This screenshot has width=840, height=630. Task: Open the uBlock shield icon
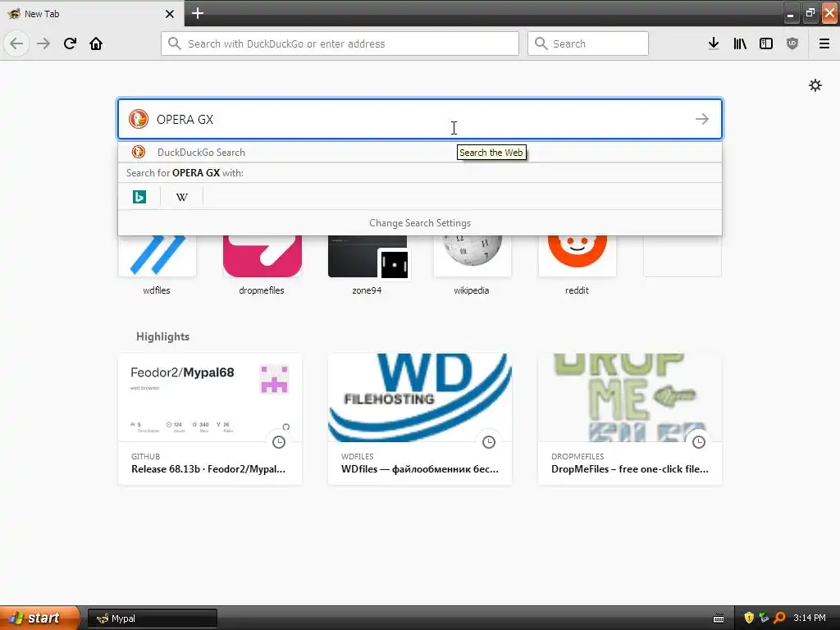792,43
